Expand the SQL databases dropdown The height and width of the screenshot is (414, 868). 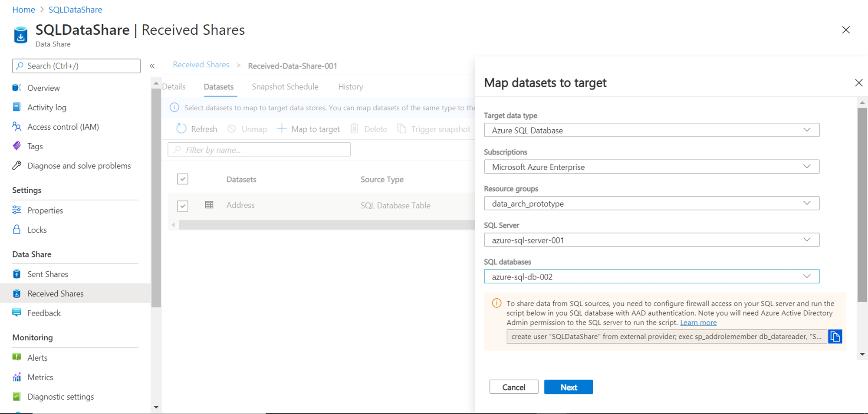pos(651,277)
